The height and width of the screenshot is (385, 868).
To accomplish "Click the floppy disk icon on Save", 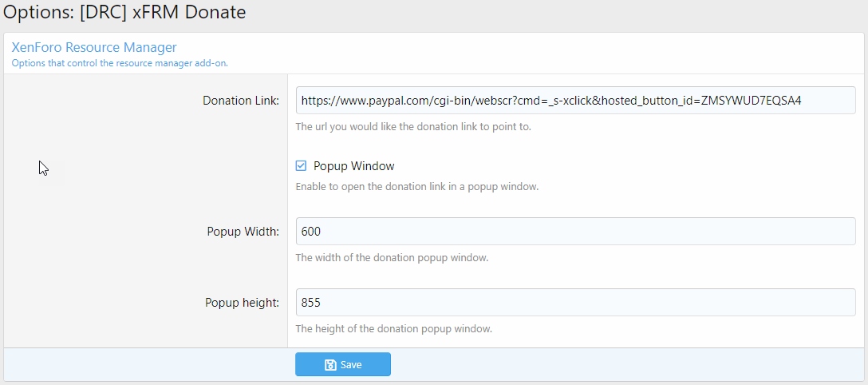I will (x=330, y=365).
